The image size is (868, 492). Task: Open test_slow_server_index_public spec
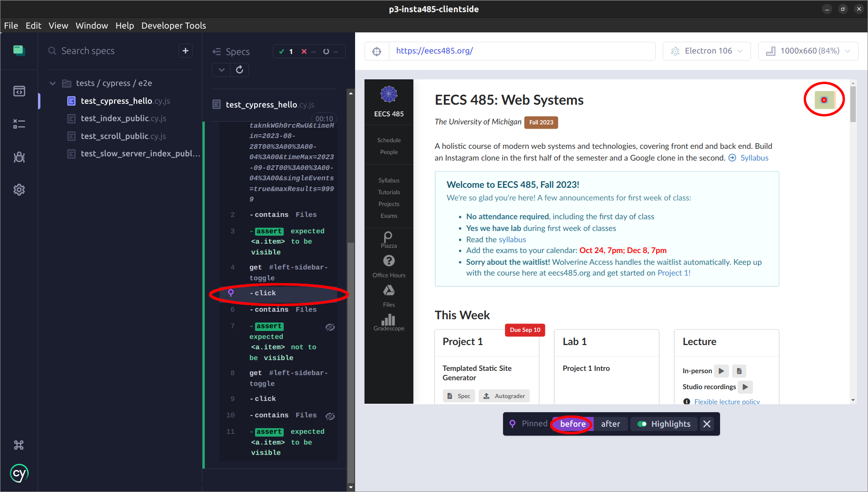point(134,154)
